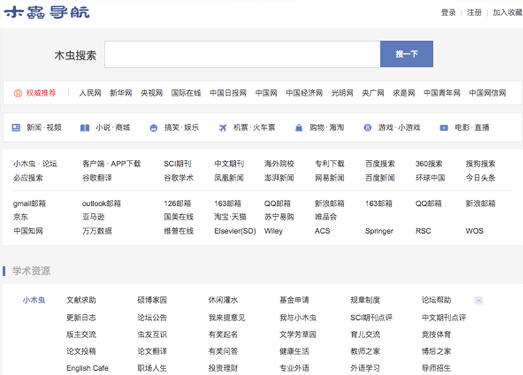Image resolution: width=523 pixels, height=375 pixels.
Task: Open the 论文投稿 forum link
Action: tap(81, 351)
